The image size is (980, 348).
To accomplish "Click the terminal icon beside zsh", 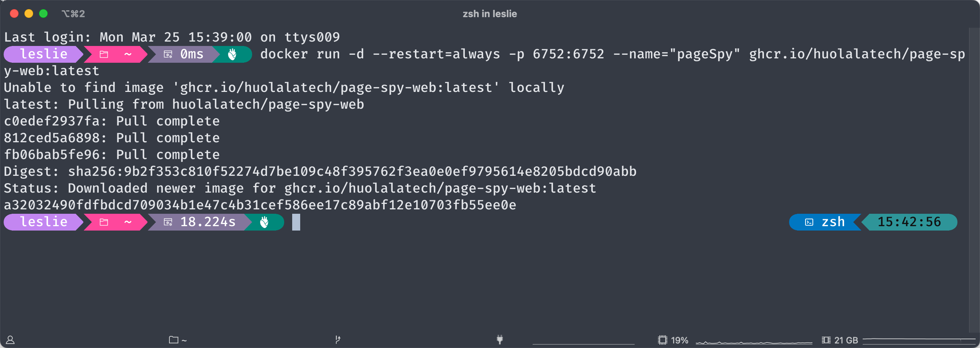I will coord(809,223).
